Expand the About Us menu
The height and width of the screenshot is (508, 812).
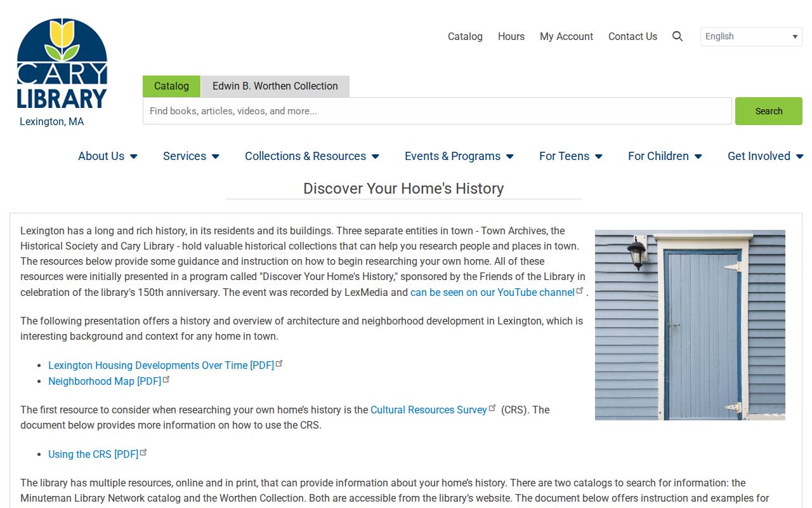[108, 156]
